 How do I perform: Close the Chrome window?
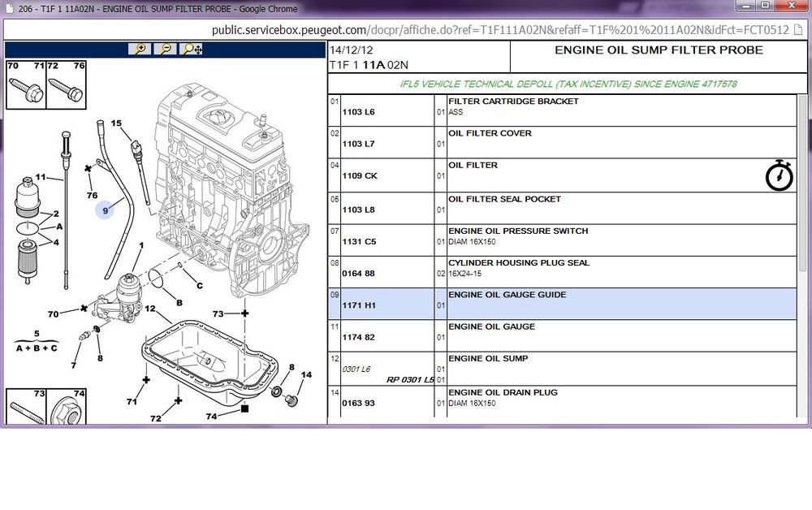pyautogui.click(x=791, y=6)
